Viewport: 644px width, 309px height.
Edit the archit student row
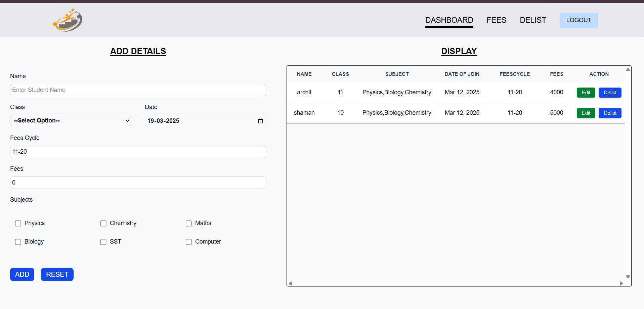(x=586, y=93)
